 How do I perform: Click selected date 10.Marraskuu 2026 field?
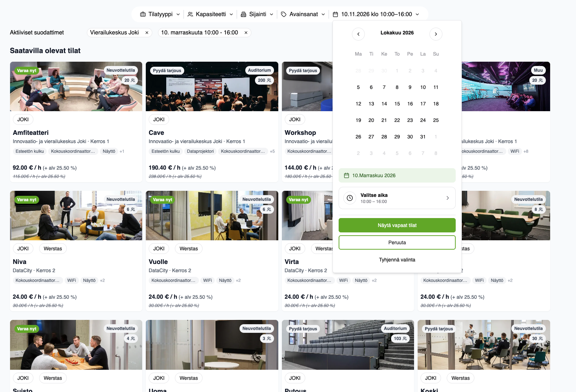coord(397,175)
